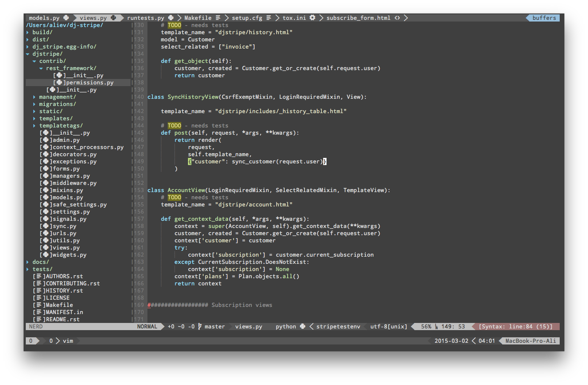The image size is (588, 385).
Task: Click the code icon beside subscribe_form.html tab
Action: click(397, 18)
